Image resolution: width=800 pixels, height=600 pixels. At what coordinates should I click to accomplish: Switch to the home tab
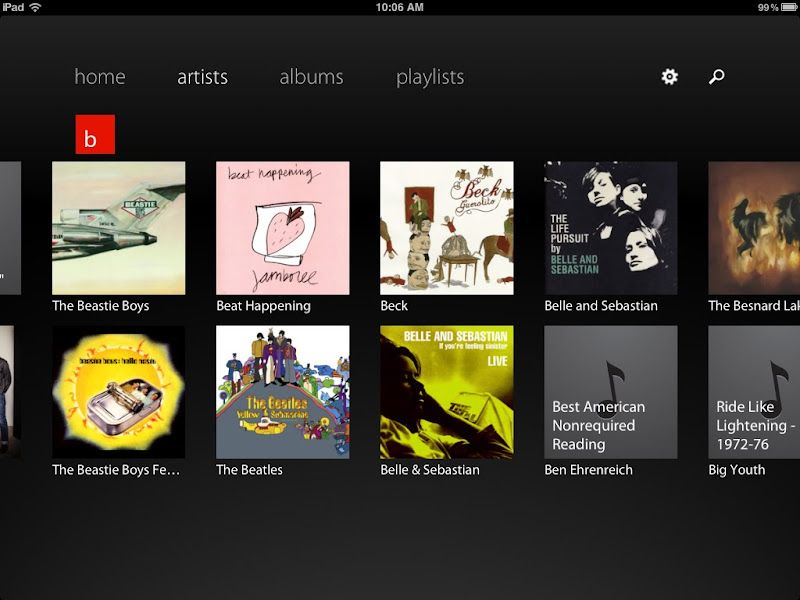(x=100, y=77)
